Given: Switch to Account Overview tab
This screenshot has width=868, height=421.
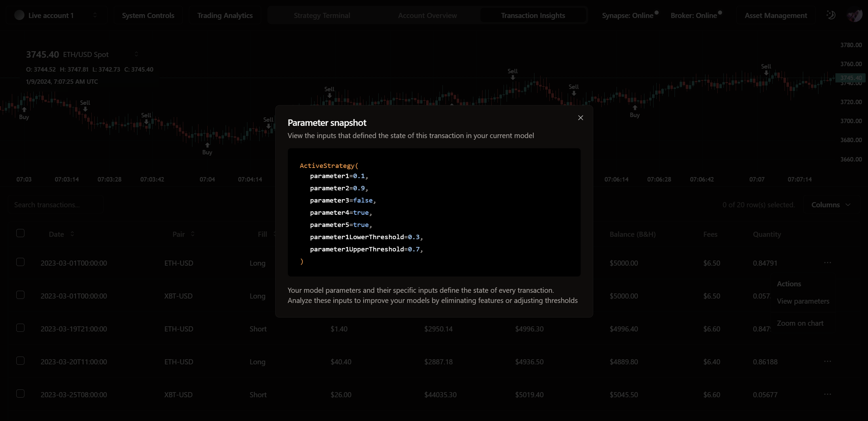Looking at the screenshot, I should tap(427, 15).
